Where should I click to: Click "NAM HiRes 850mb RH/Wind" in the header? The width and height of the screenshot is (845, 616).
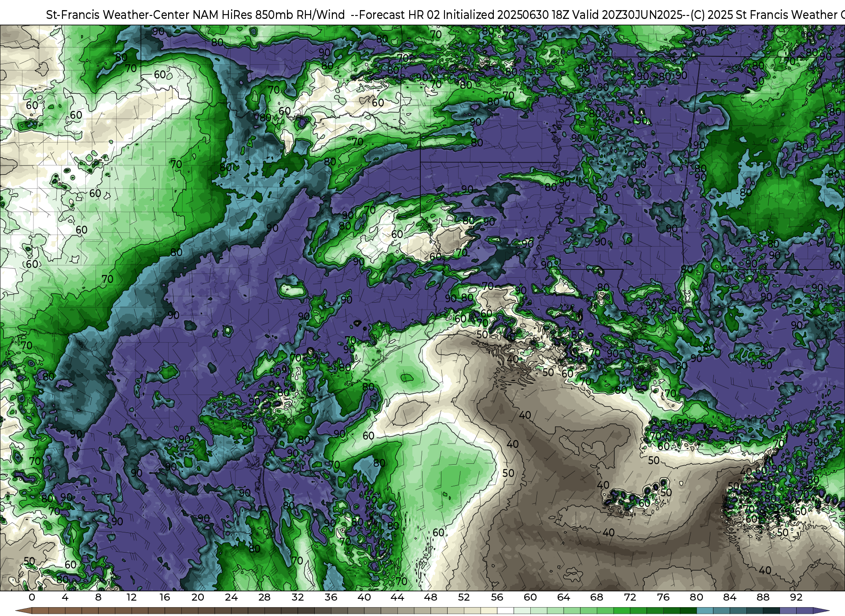pos(268,15)
